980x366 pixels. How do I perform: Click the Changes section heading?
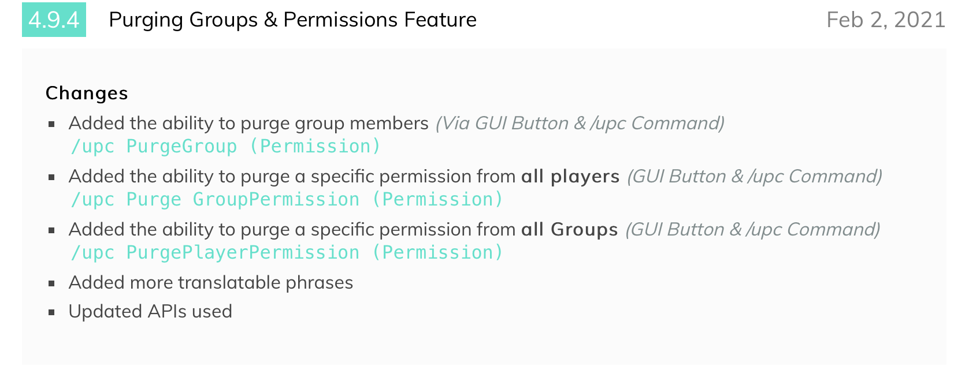tap(87, 93)
